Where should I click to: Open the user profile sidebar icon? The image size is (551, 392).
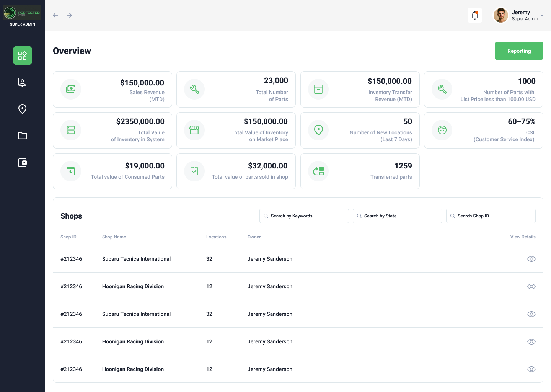pos(23,82)
